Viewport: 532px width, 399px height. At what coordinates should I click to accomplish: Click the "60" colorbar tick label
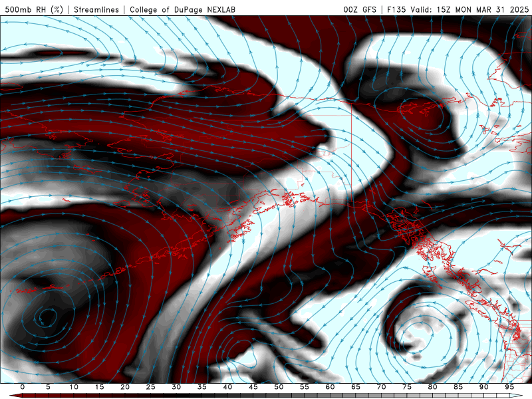330,387
